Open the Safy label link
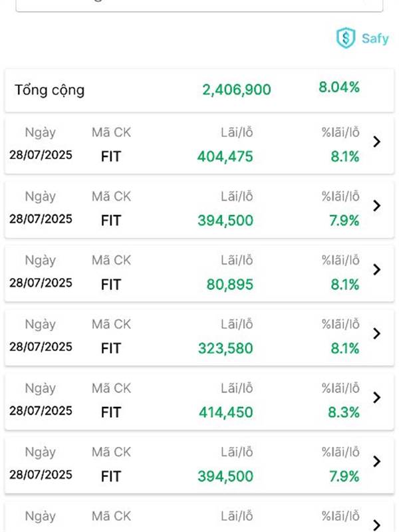The height and width of the screenshot is (532, 399). (375, 39)
